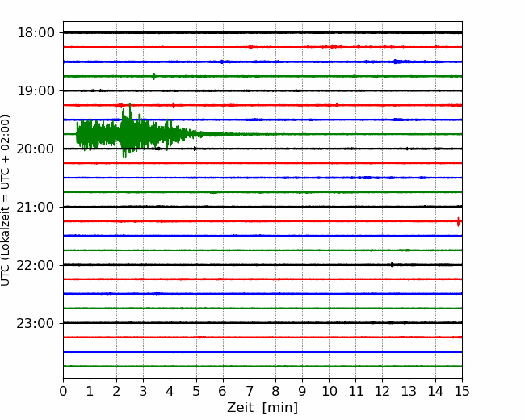Click x-axis tick label 10
Screen dimensions: 525x420
pyautogui.click(x=329, y=391)
